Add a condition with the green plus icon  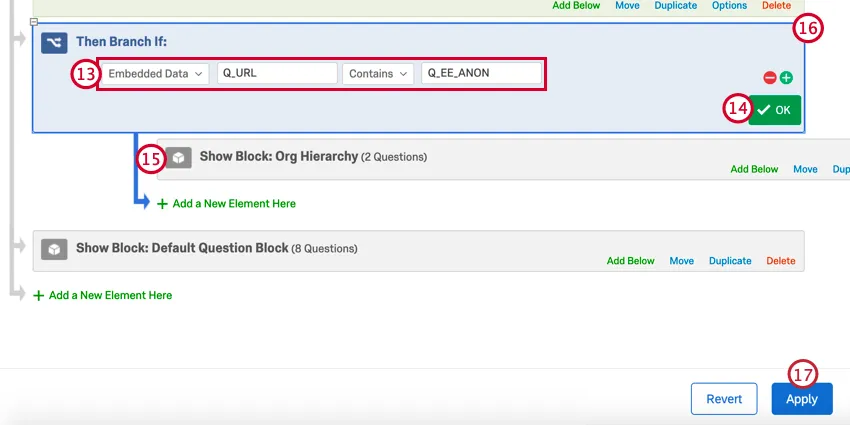[x=786, y=77]
